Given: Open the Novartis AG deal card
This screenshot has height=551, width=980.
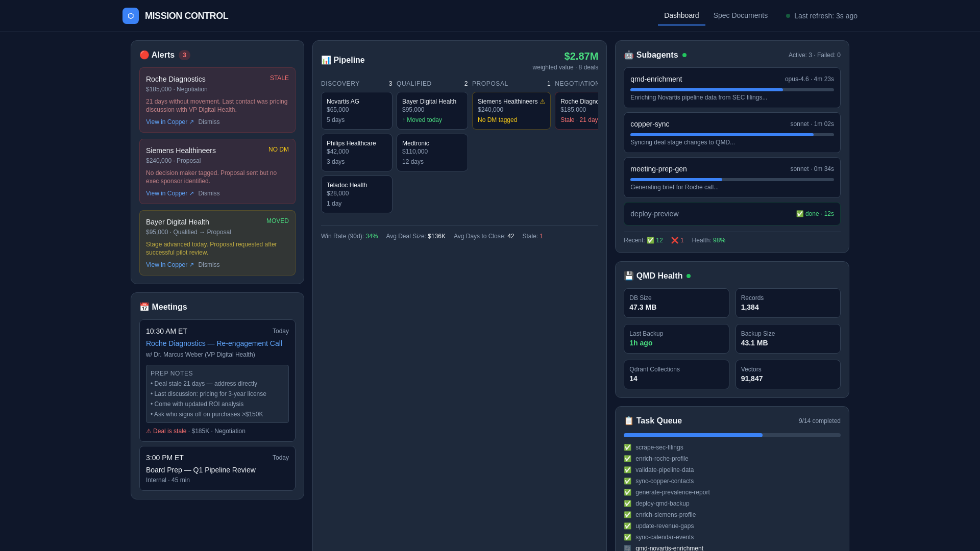Looking at the screenshot, I should 357,111.
